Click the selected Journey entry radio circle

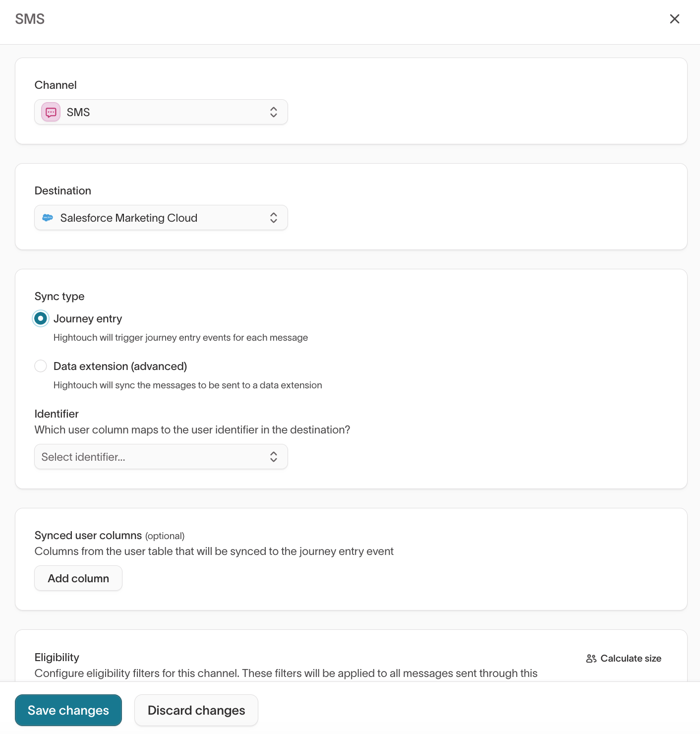[x=41, y=318]
